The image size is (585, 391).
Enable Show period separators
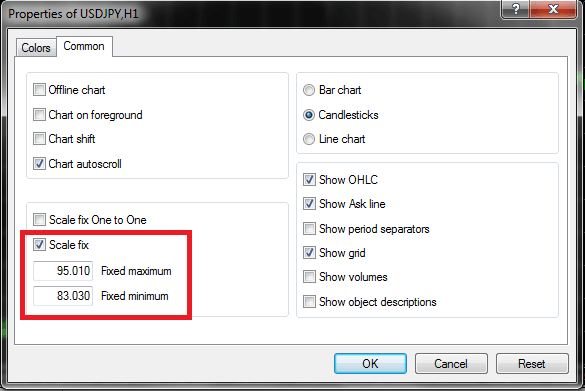pyautogui.click(x=309, y=229)
